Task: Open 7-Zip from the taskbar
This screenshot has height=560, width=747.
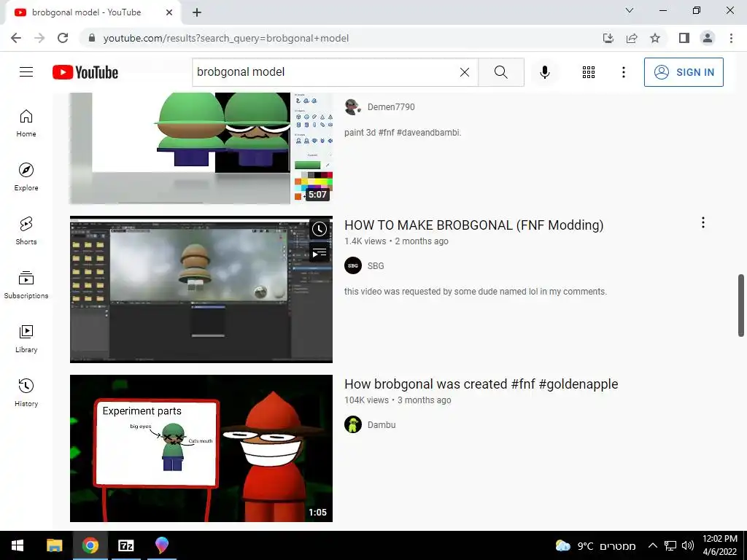Action: pyautogui.click(x=125, y=545)
